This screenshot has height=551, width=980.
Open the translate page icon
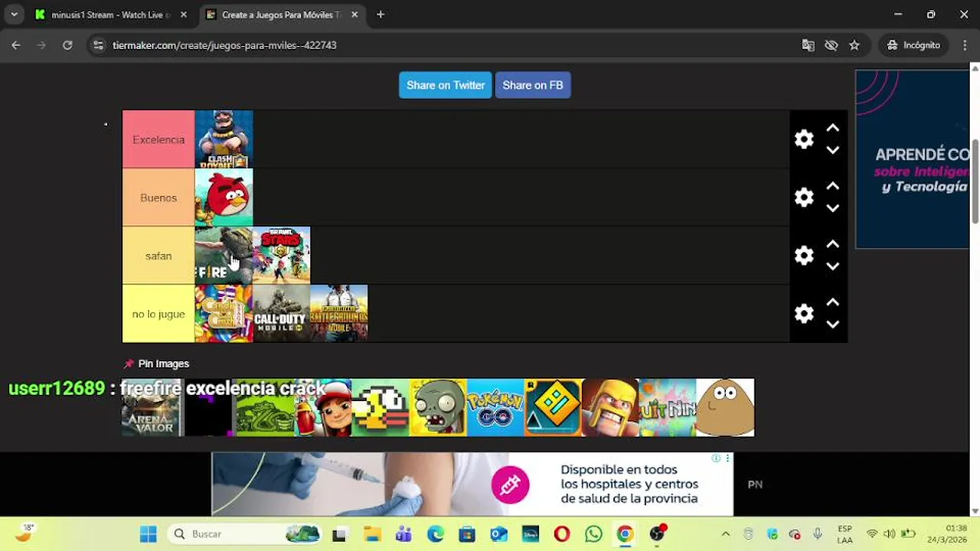point(808,45)
